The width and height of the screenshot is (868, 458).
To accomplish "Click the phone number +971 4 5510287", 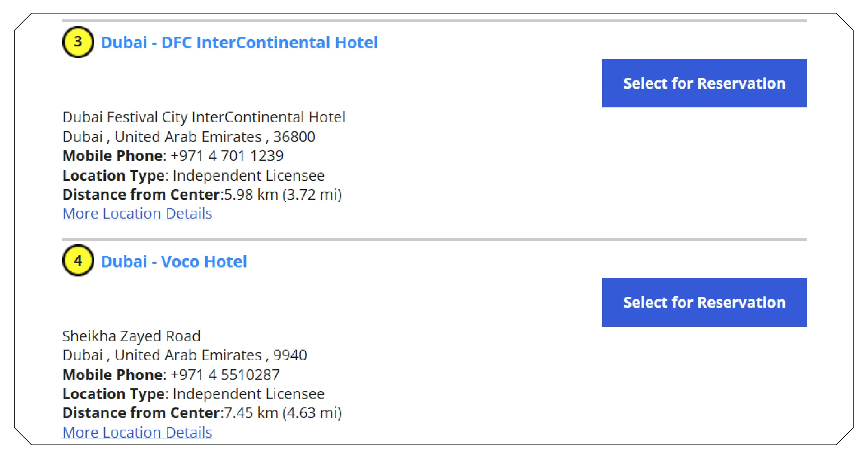I will point(225,375).
